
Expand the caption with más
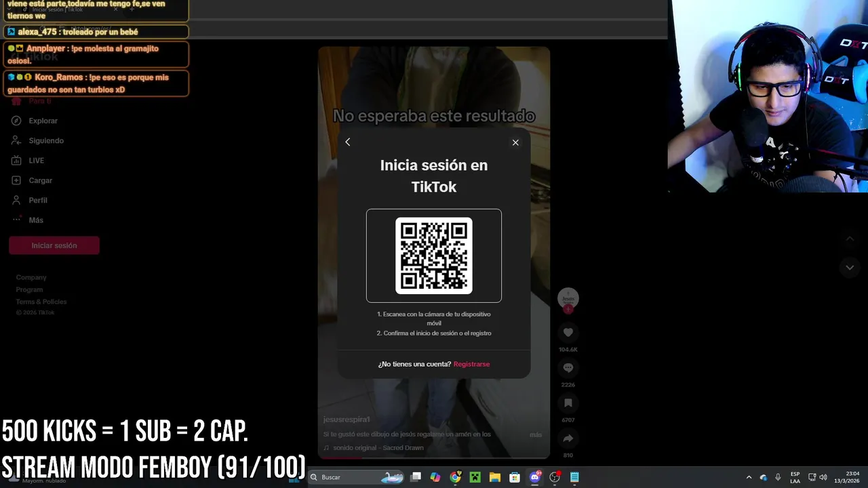click(x=536, y=434)
